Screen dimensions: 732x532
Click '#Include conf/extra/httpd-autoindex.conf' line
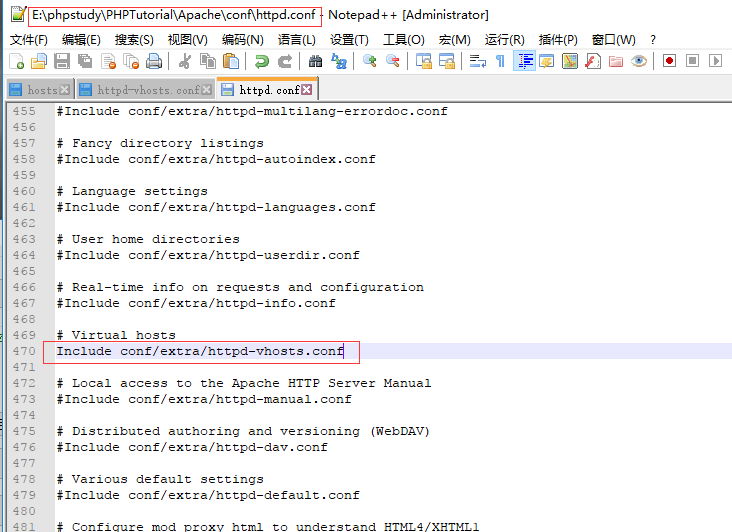pyautogui.click(x=216, y=160)
